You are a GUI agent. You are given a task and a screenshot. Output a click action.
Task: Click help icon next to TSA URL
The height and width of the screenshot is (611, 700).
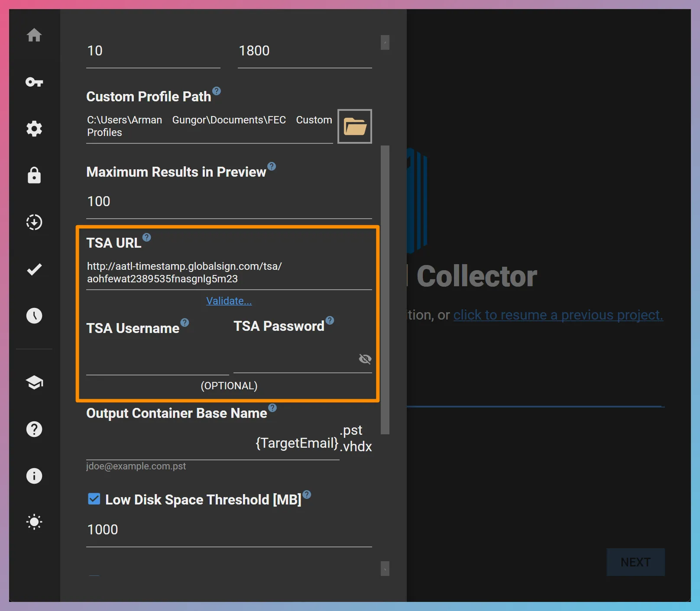[x=147, y=237]
